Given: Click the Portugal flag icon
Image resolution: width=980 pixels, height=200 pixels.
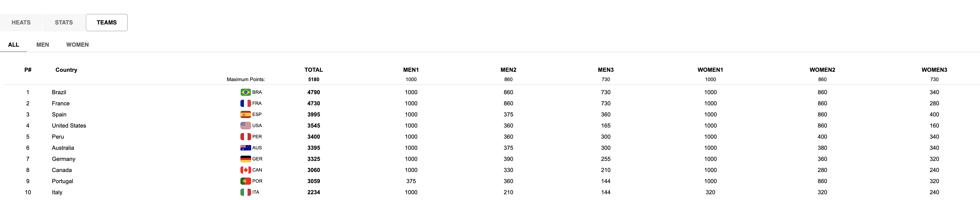Looking at the screenshot, I should pyautogui.click(x=245, y=181).
